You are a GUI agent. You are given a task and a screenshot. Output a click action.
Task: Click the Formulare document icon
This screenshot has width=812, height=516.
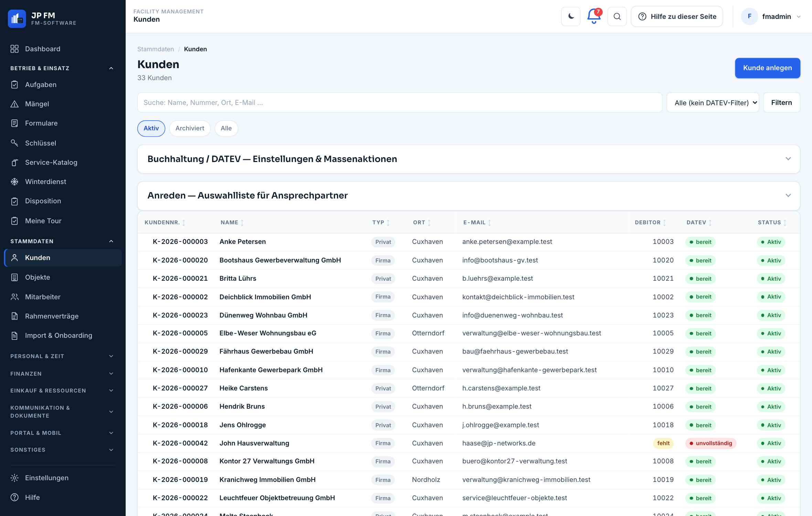pos(14,123)
